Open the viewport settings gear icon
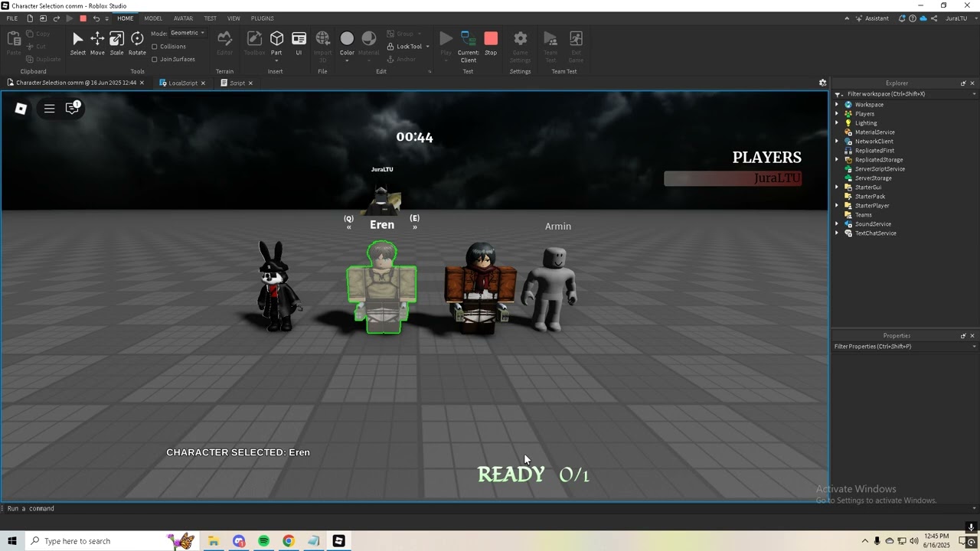This screenshot has height=551, width=980. coord(822,83)
